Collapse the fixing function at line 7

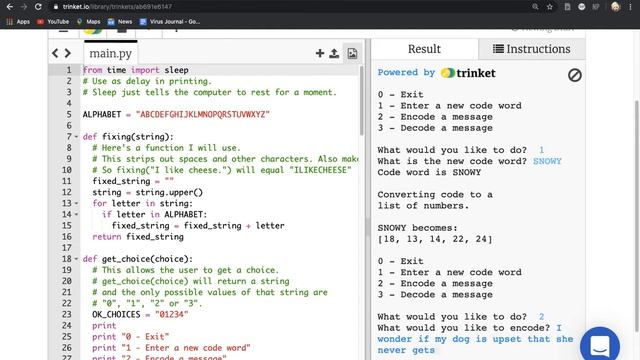pos(76,137)
